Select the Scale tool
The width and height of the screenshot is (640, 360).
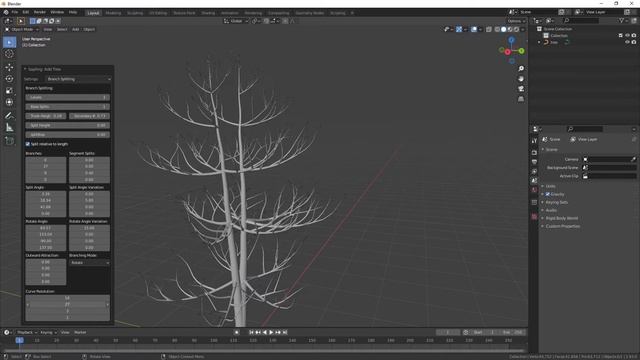[9, 91]
